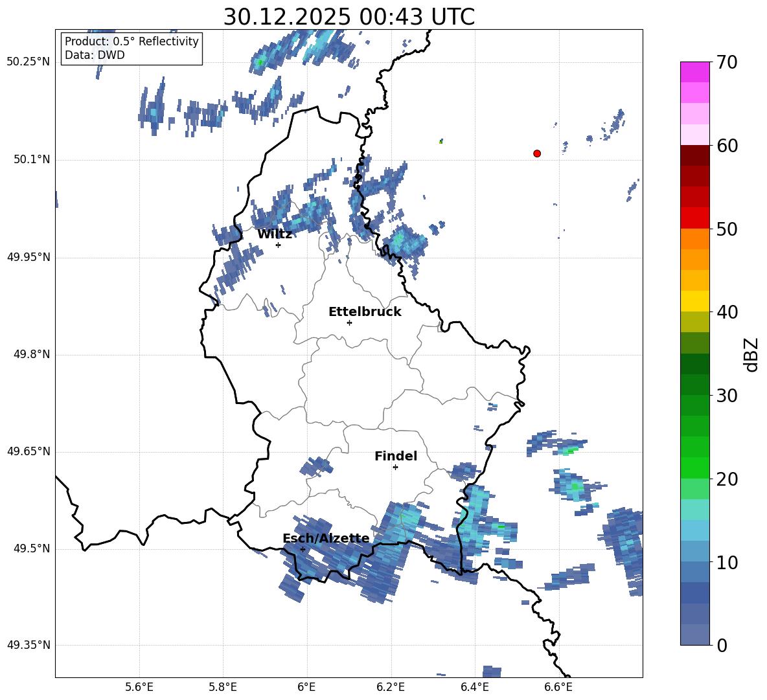Click the 49.95°N latitude label

29,257
